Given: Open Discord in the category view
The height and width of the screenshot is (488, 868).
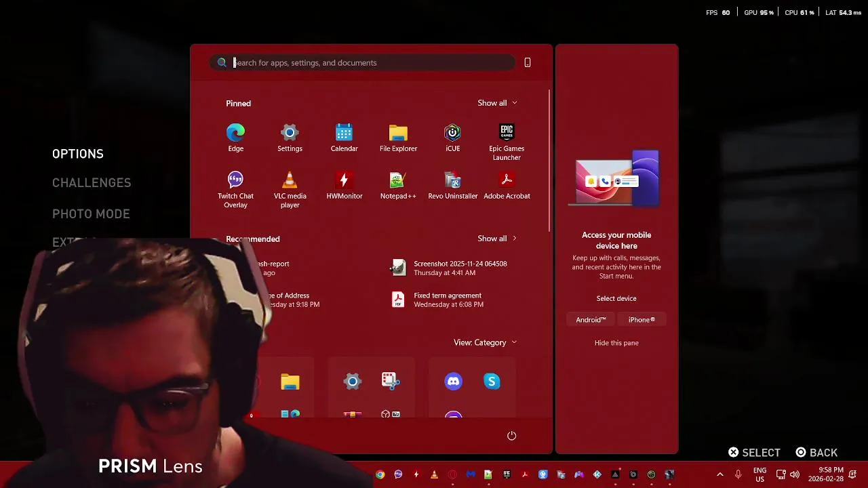Looking at the screenshot, I should coord(453,382).
